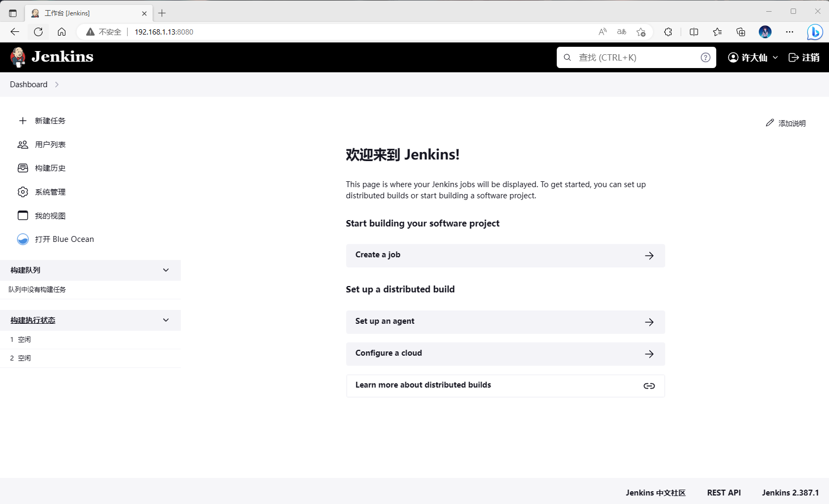Click the Jenkins 2.387.1 version button
This screenshot has height=504, width=829.
pos(790,493)
